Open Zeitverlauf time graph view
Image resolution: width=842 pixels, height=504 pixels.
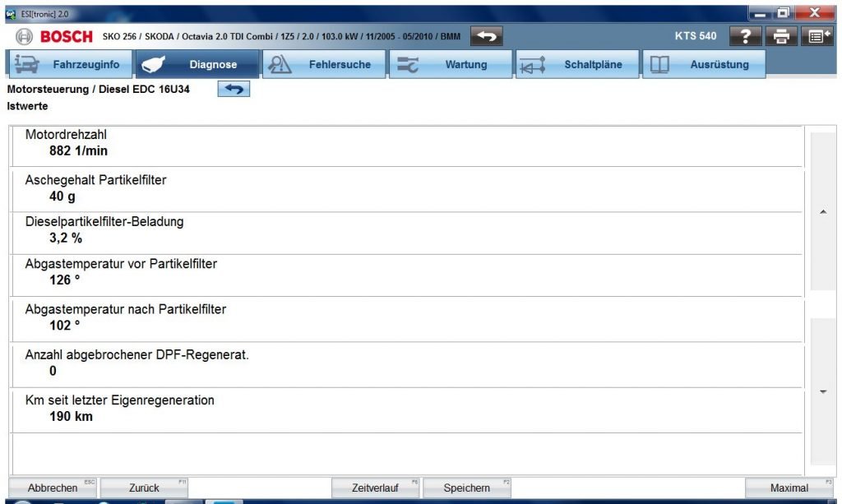pyautogui.click(x=375, y=488)
